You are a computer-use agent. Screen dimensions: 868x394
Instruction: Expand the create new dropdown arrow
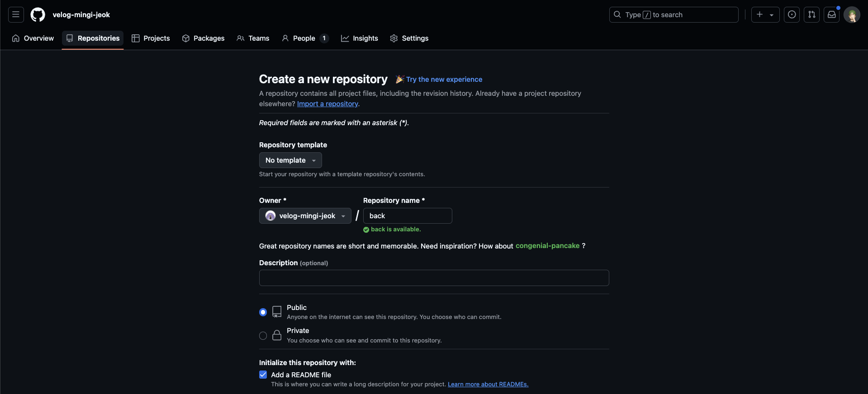(772, 15)
